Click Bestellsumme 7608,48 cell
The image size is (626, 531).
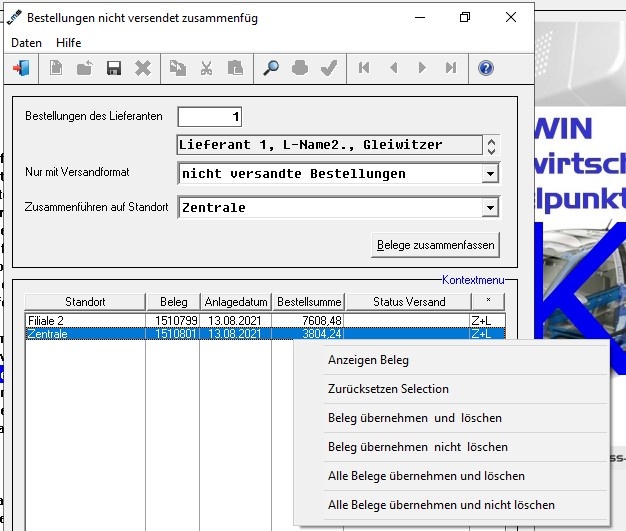pos(322,321)
